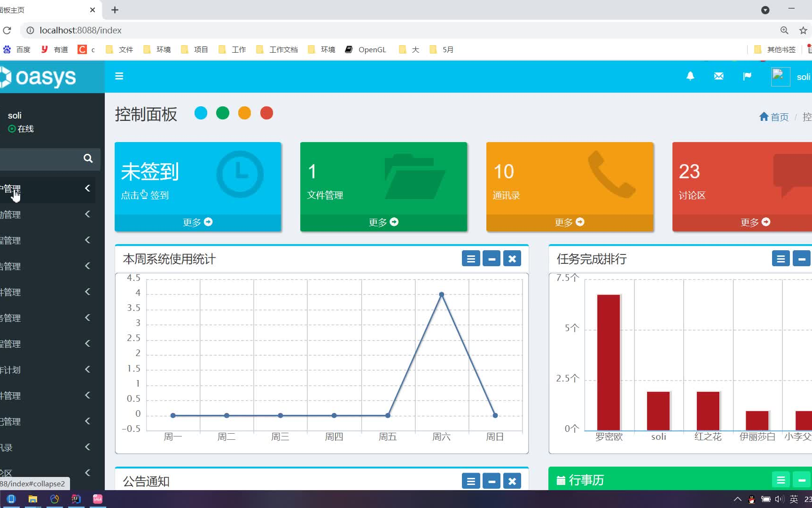Minimize the 行事历 panel
Viewport: 812px width, 508px height.
[x=802, y=480]
